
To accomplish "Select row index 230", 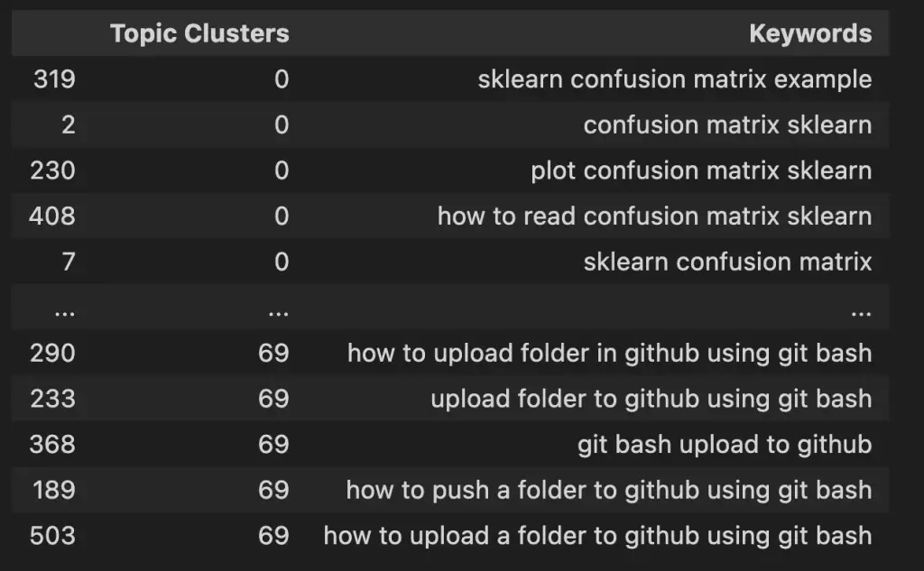I will click(53, 170).
